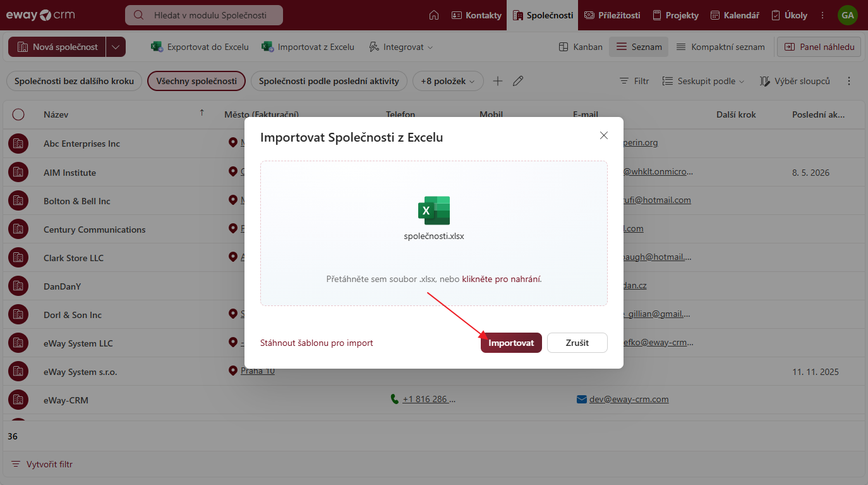Open the Stáhnout šablonu pro import link
The width and height of the screenshot is (868, 485).
coord(316,343)
